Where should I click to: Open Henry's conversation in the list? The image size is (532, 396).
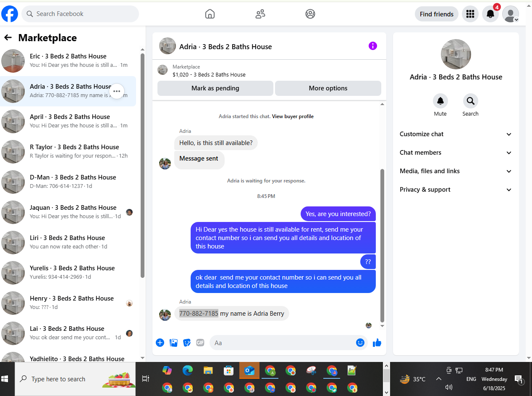68,303
